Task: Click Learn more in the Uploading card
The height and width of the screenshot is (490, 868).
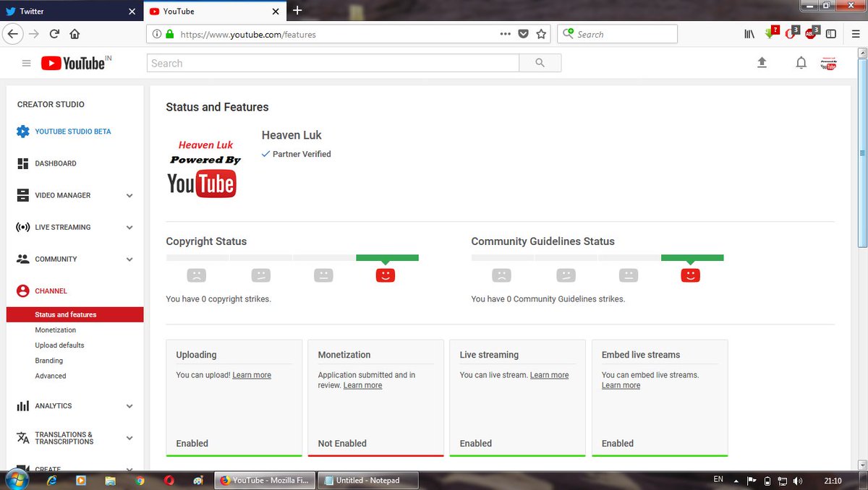Action: (x=252, y=375)
